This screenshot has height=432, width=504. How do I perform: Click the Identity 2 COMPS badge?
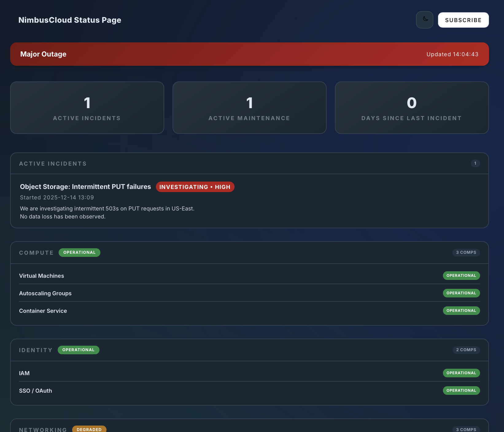coord(466,350)
